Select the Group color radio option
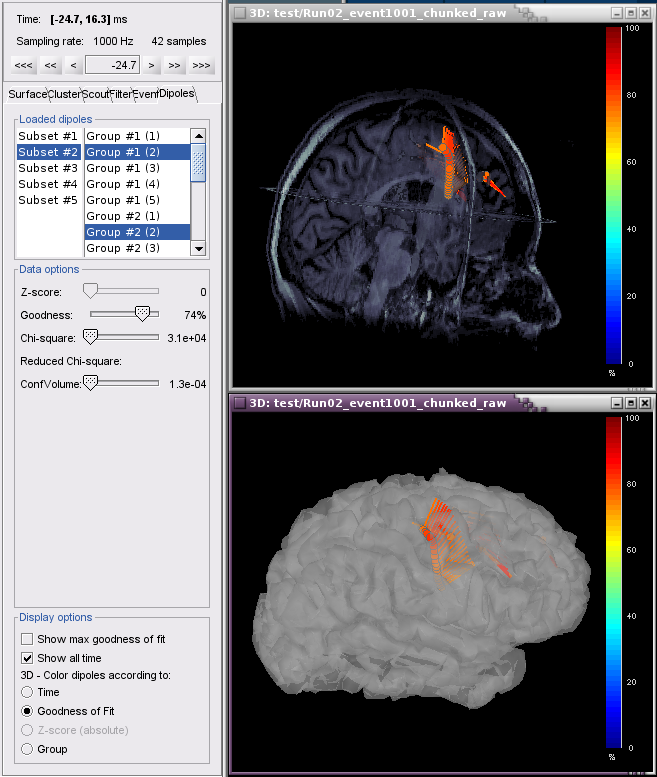657x777 pixels. [x=27, y=749]
